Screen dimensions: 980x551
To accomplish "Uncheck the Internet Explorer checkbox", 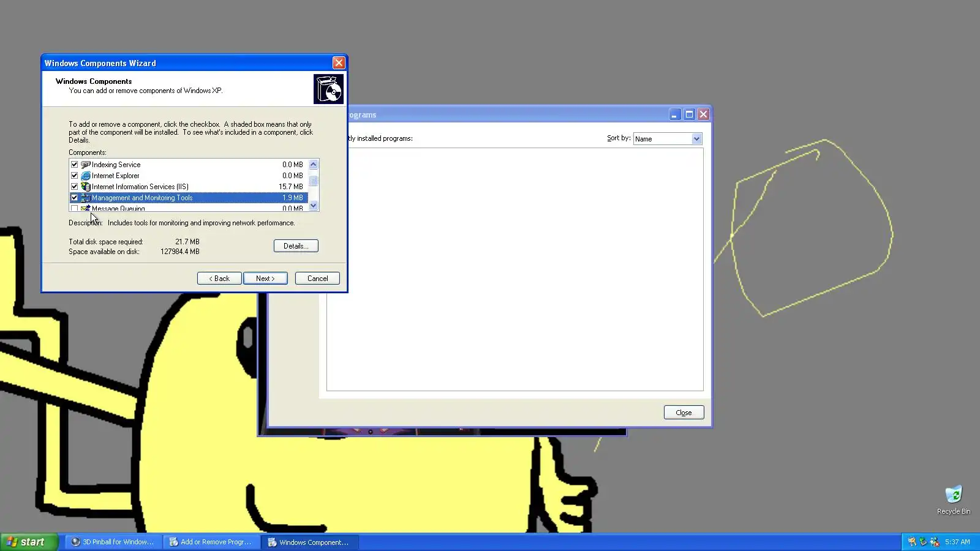I will (x=75, y=176).
